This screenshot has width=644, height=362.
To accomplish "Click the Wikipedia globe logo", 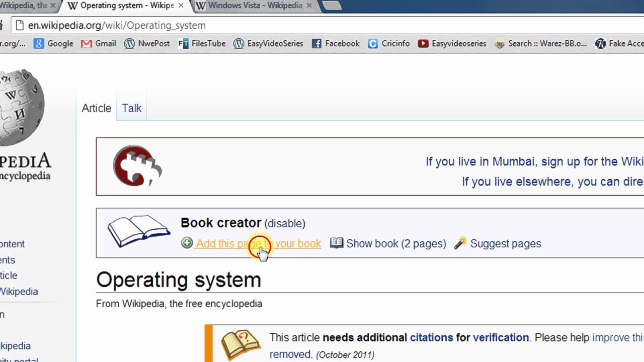I will click(21, 108).
